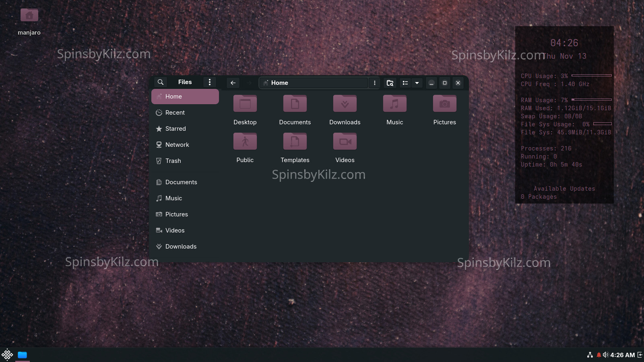Select Recent in the sidebar
The image size is (644, 362).
(175, 113)
